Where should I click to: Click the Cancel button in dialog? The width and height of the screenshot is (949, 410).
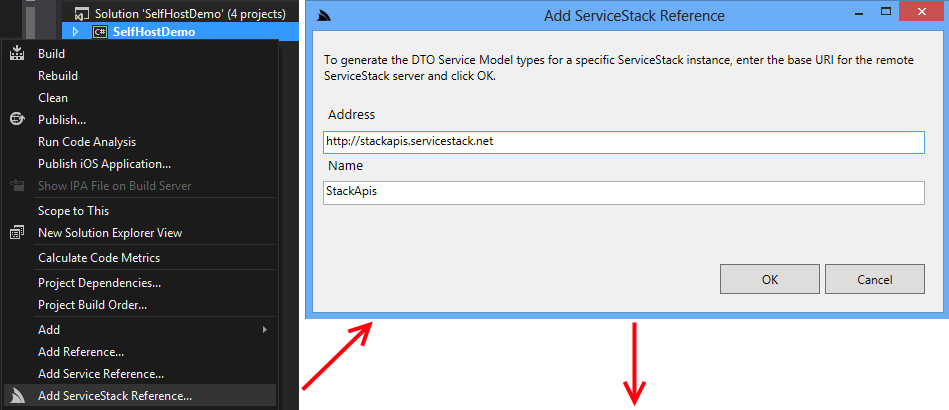click(x=875, y=279)
